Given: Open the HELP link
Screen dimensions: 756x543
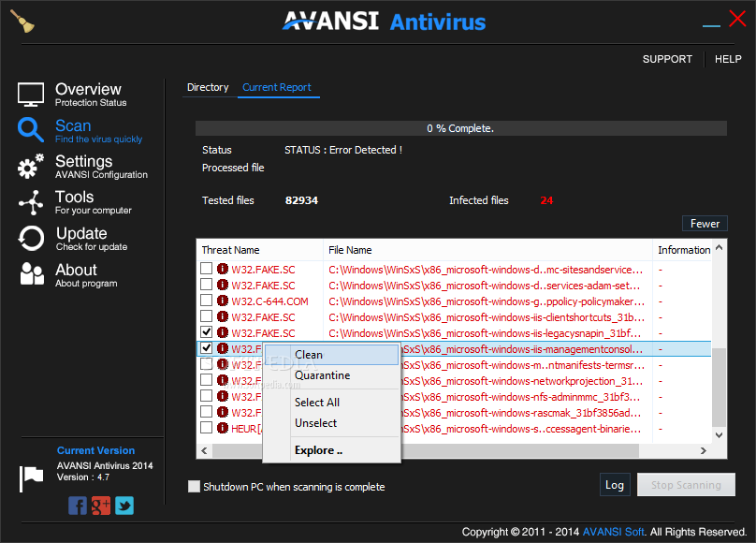Looking at the screenshot, I should 728,59.
